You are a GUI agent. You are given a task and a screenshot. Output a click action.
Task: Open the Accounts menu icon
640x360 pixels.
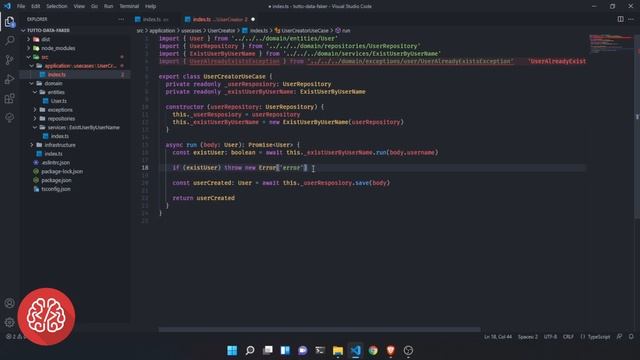(x=9, y=303)
